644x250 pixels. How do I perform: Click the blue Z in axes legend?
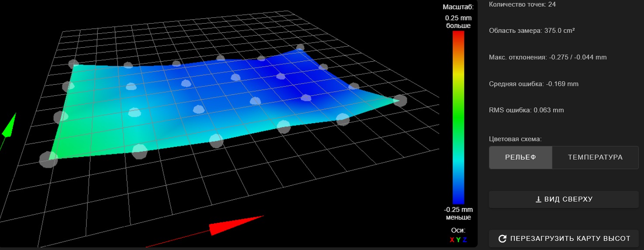465,240
